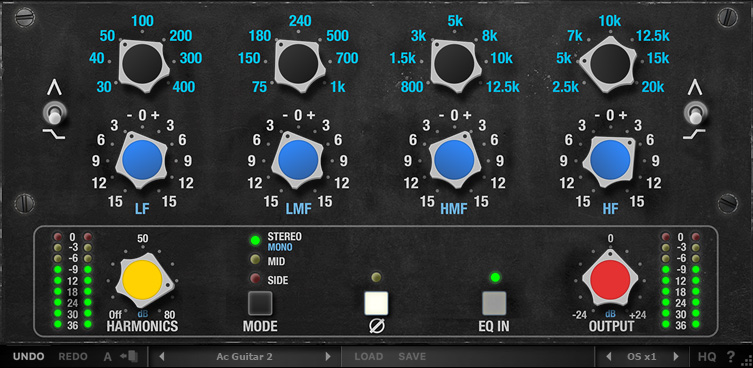Viewport: 753px width, 368px height.
Task: Open help with the question mark
Action: [x=731, y=356]
